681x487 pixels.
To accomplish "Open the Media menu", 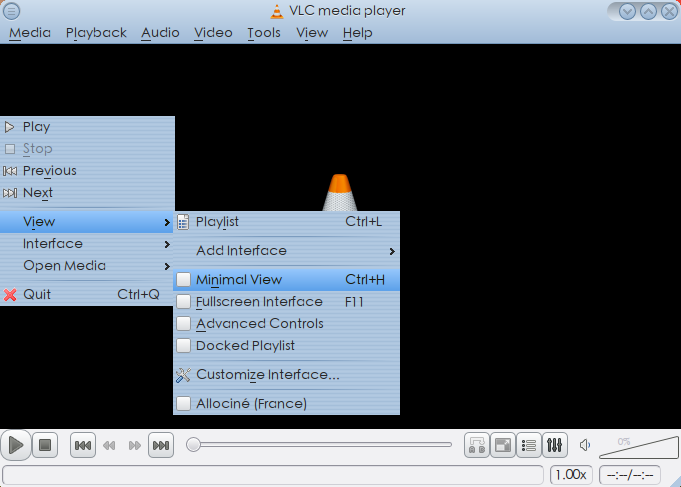I will [30, 33].
